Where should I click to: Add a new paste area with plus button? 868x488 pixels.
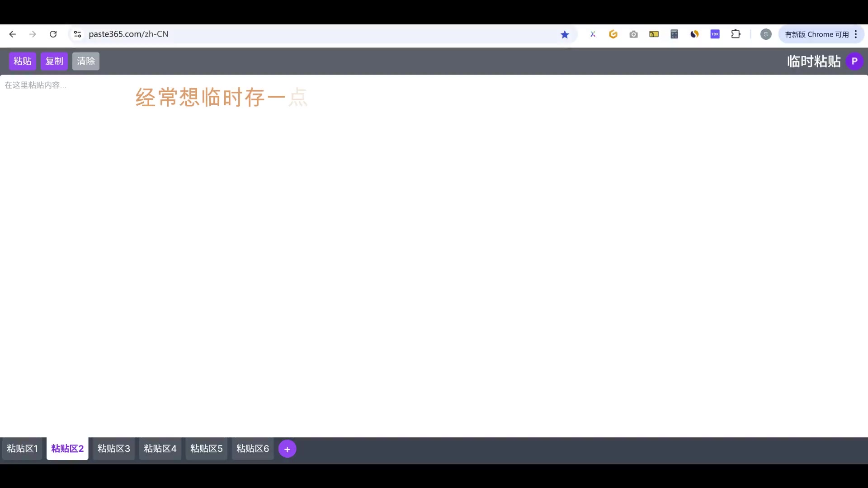coord(287,449)
